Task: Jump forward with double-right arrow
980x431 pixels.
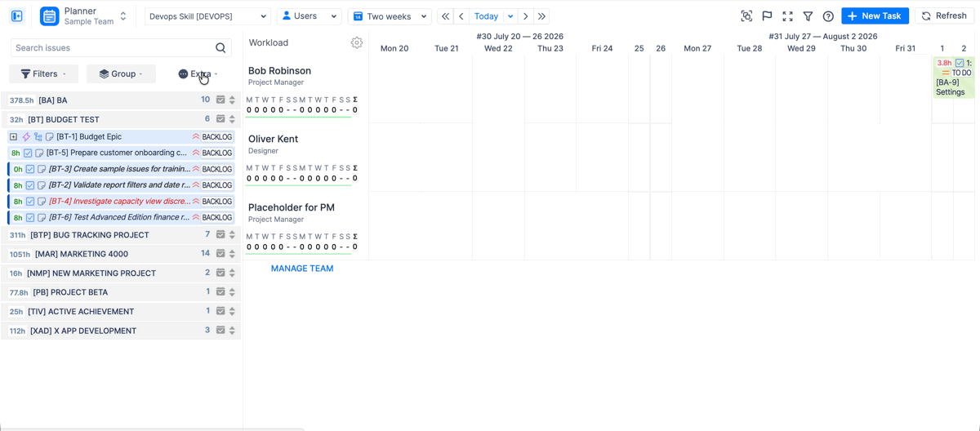Action: tap(541, 16)
